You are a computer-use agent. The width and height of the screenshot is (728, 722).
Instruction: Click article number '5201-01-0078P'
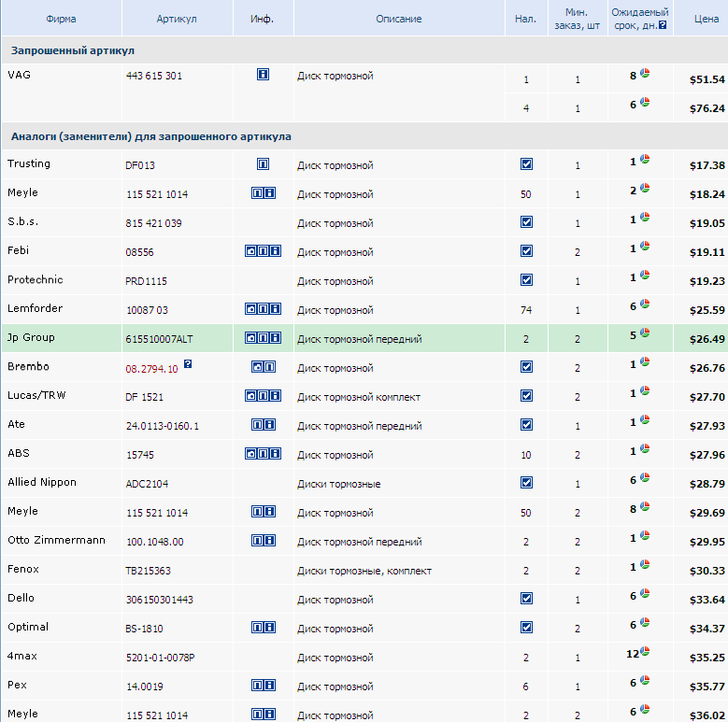[x=160, y=658]
